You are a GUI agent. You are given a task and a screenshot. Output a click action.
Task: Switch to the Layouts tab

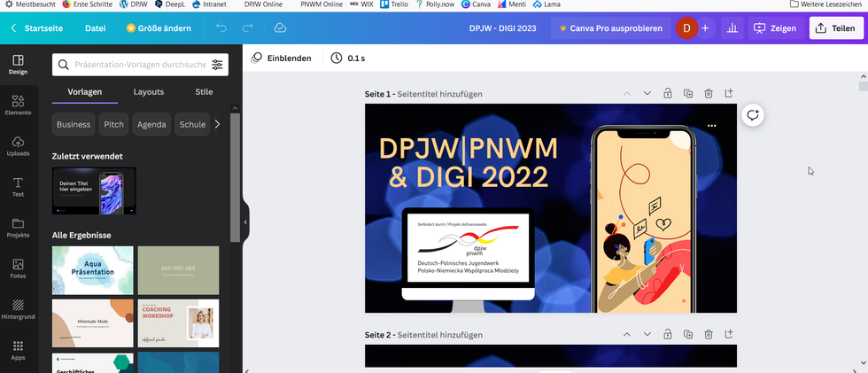(149, 92)
